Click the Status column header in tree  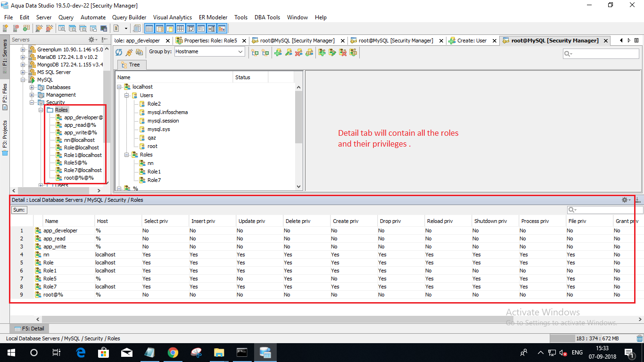(x=250, y=77)
